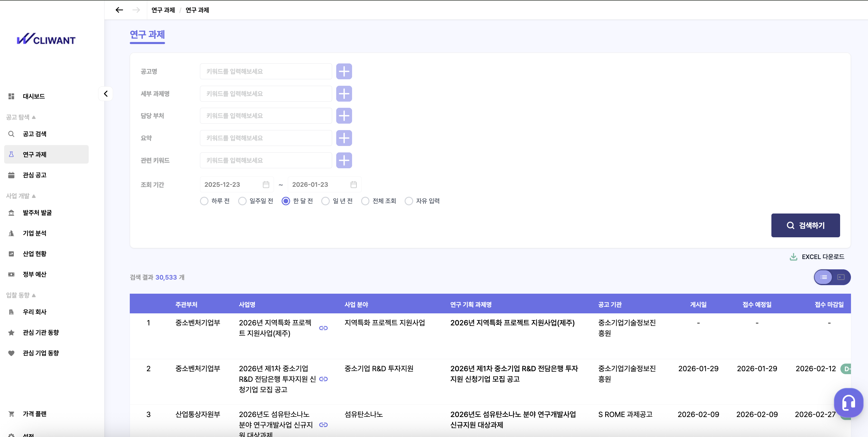Open the 연구 과제 breadcrumb link
The width and height of the screenshot is (868, 437).
point(163,10)
